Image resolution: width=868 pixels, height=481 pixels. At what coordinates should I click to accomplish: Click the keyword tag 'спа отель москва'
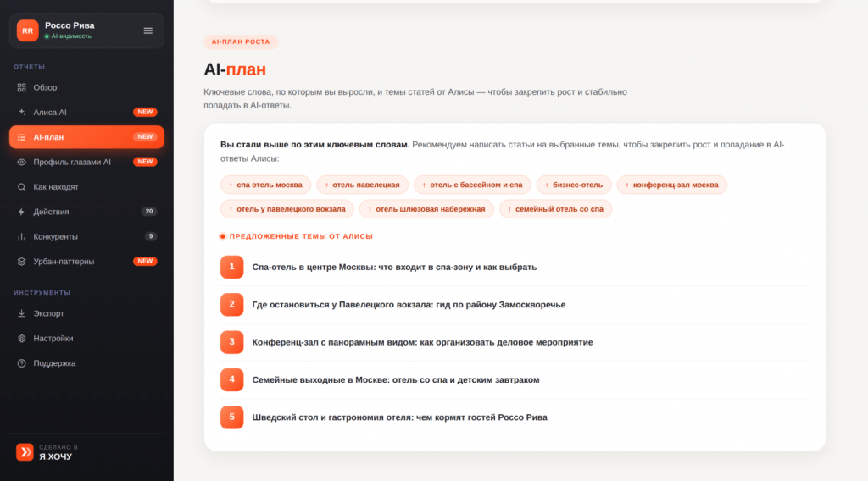(x=265, y=185)
